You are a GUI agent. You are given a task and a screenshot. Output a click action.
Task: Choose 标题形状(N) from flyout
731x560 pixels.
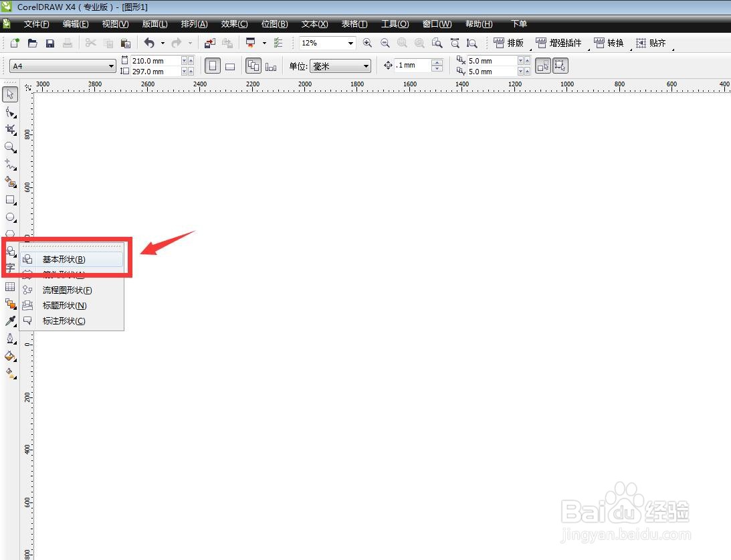pos(72,305)
